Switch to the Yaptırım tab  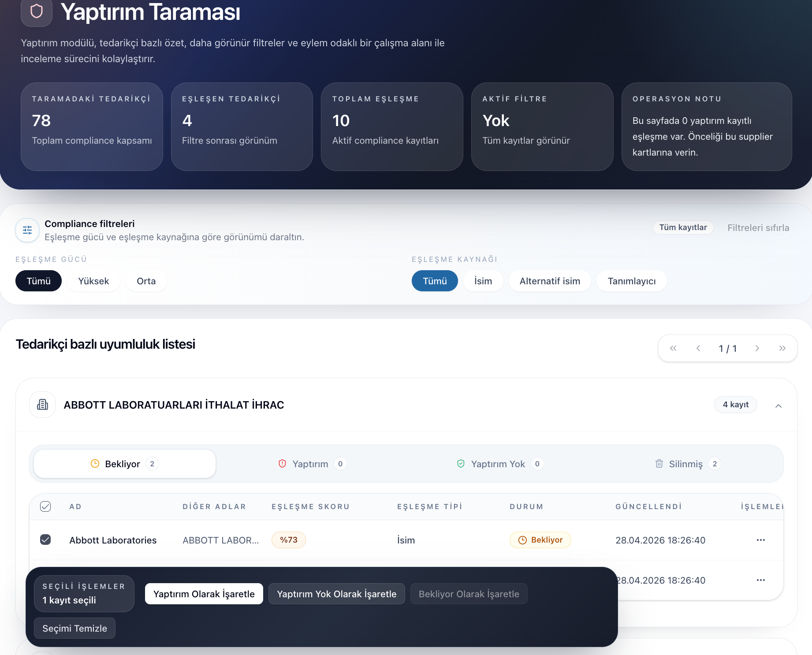point(313,464)
